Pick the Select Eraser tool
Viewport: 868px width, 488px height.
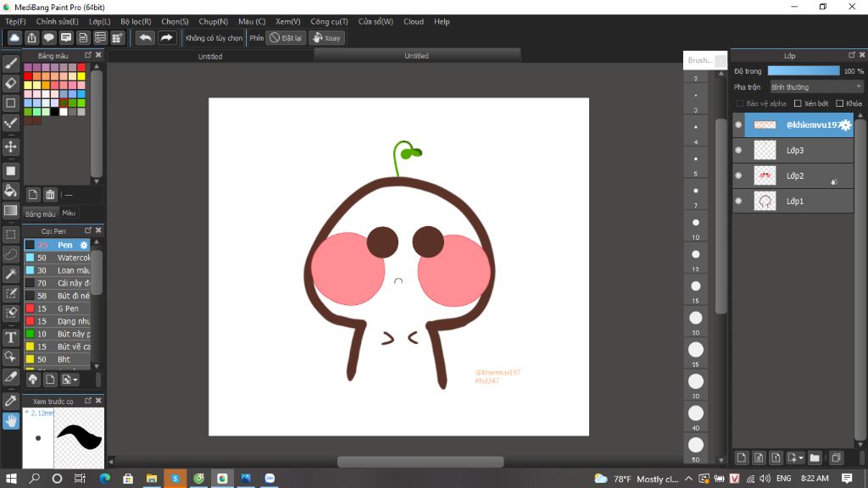(x=10, y=313)
